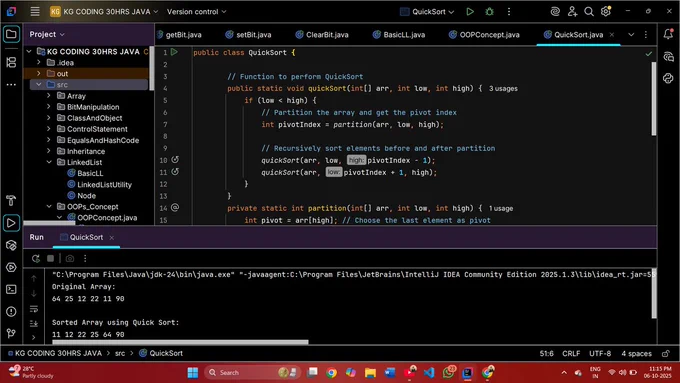Expand the .idea folder
Image resolution: width=680 pixels, height=383 pixels.
(39, 62)
